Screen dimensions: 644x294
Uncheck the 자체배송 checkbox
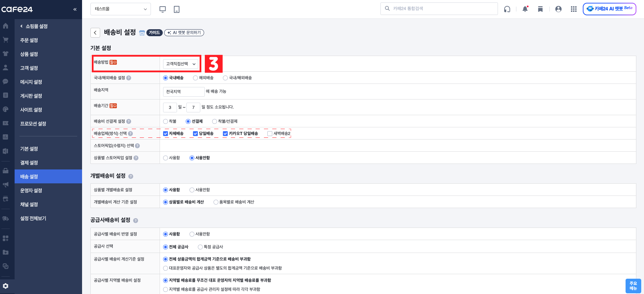click(x=166, y=134)
